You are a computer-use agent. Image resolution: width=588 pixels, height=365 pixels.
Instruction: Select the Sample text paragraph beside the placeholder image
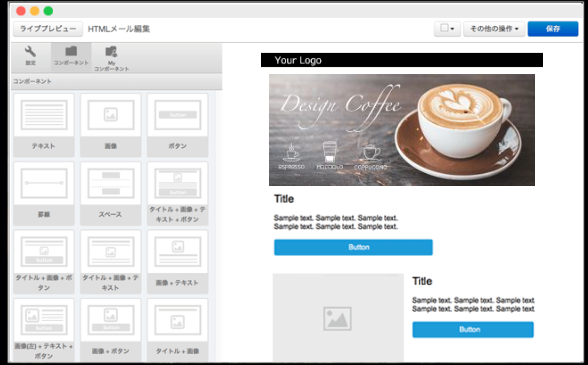pos(473,304)
